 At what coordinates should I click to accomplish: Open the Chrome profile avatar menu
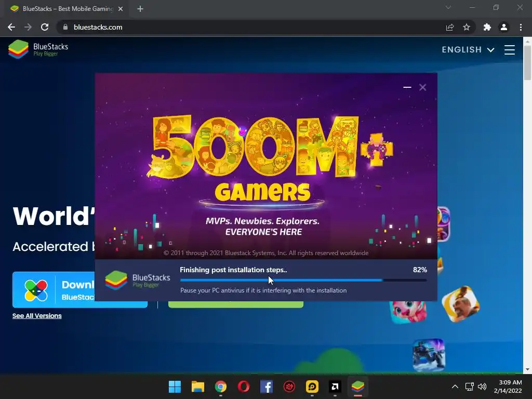coord(504,27)
